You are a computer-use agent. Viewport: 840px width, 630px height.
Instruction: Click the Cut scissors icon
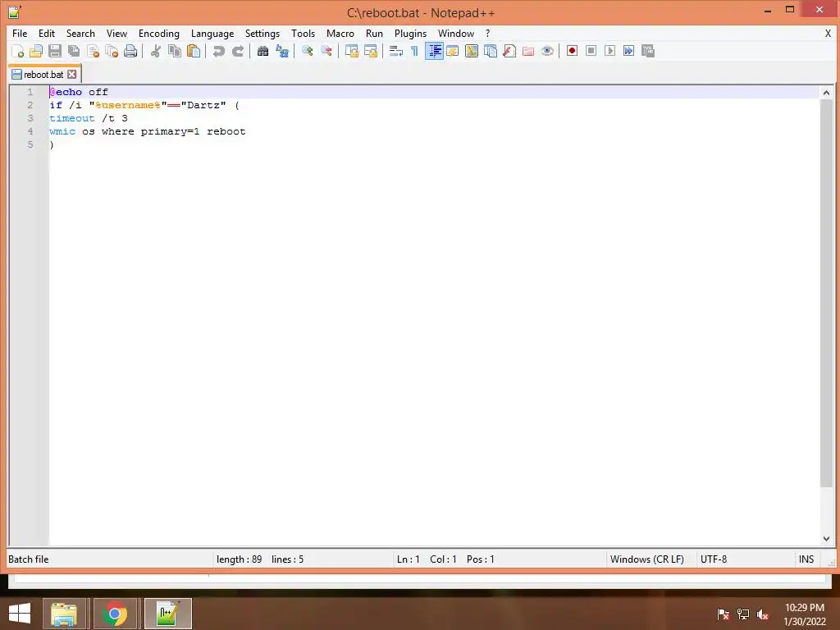155,51
